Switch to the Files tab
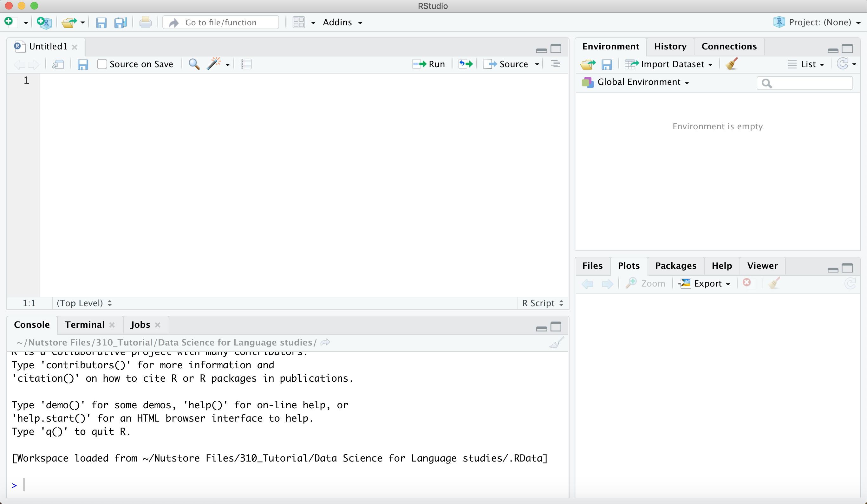This screenshot has height=504, width=867. [x=592, y=266]
